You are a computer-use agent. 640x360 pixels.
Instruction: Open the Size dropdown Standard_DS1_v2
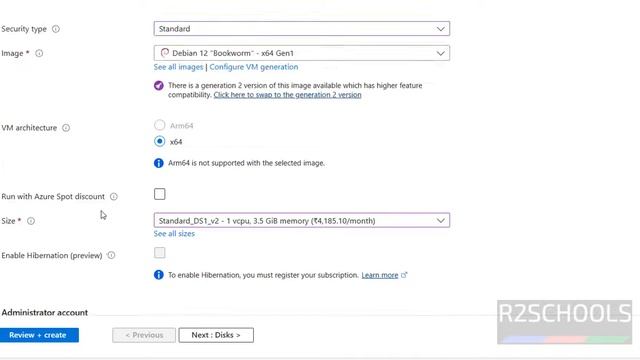(x=302, y=220)
